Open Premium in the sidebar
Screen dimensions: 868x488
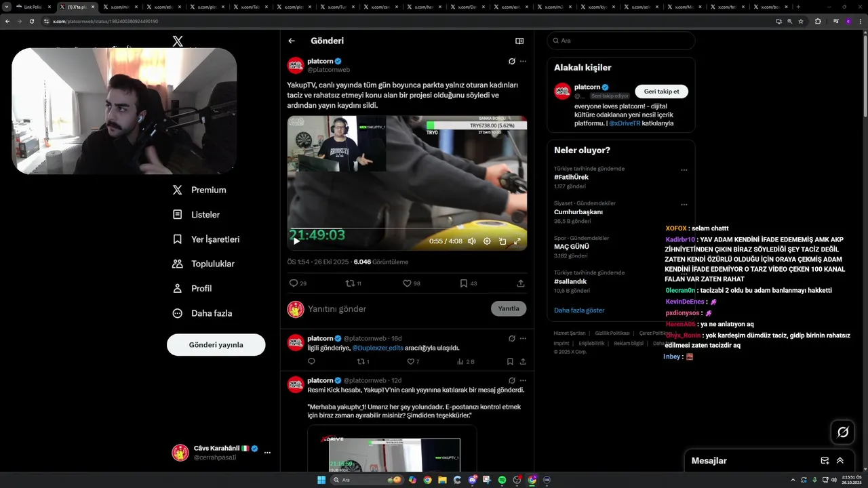199,190
